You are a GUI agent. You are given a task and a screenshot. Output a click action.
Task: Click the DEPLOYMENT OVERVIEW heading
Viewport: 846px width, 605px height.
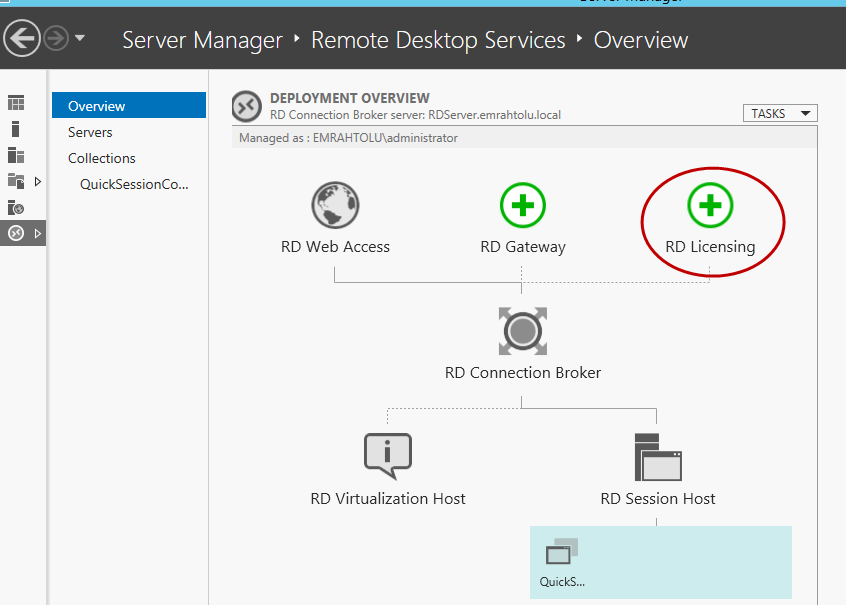(350, 98)
